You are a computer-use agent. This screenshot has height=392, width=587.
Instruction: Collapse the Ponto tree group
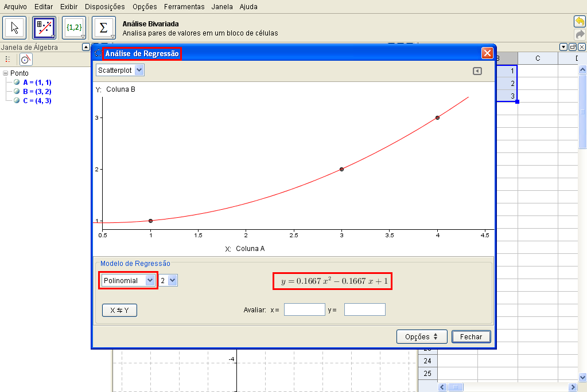pos(5,73)
